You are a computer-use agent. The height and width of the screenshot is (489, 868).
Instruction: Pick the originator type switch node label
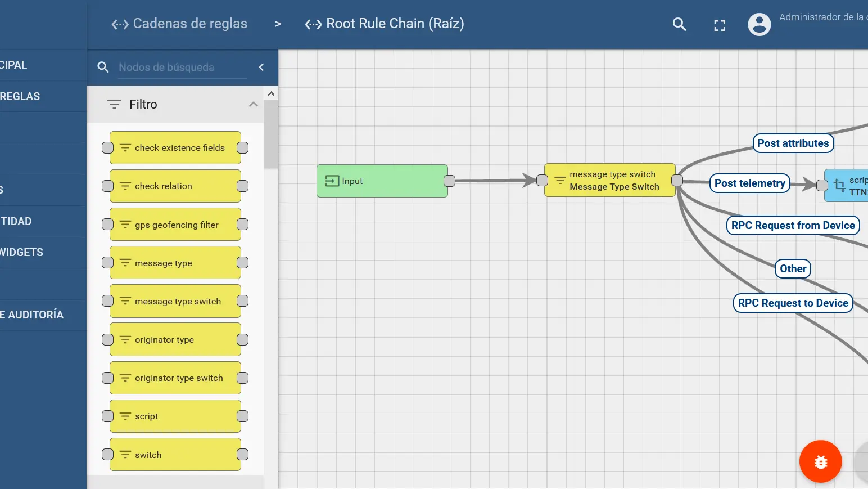tap(179, 378)
